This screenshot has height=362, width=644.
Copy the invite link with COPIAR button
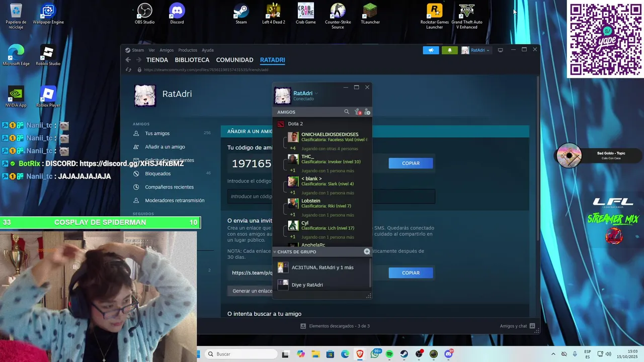click(411, 273)
